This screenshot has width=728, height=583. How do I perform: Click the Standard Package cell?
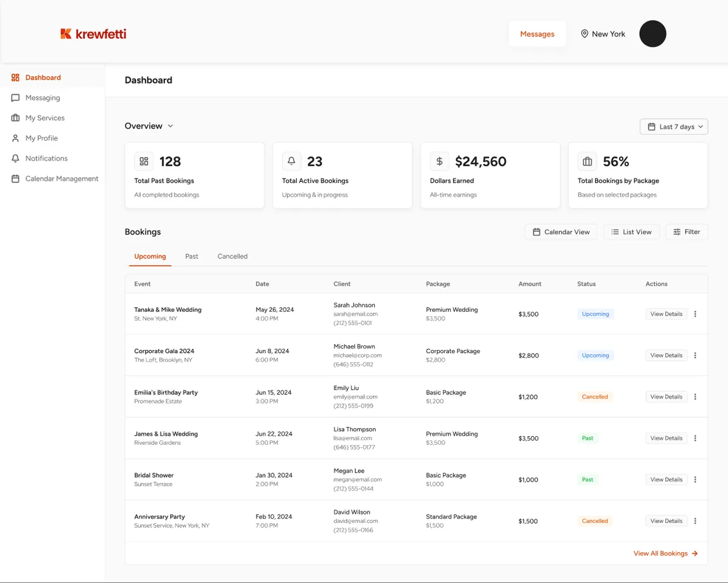tap(451, 517)
